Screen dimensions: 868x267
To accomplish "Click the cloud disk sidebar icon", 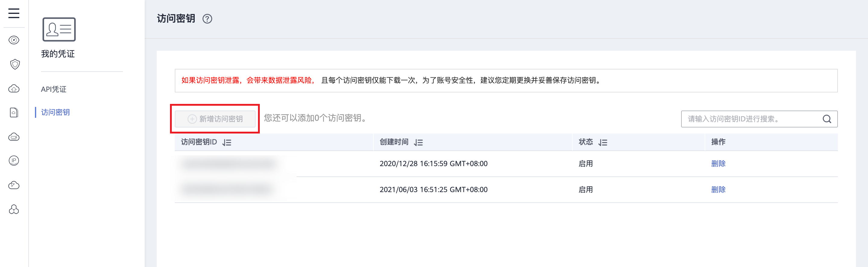I will (x=14, y=137).
